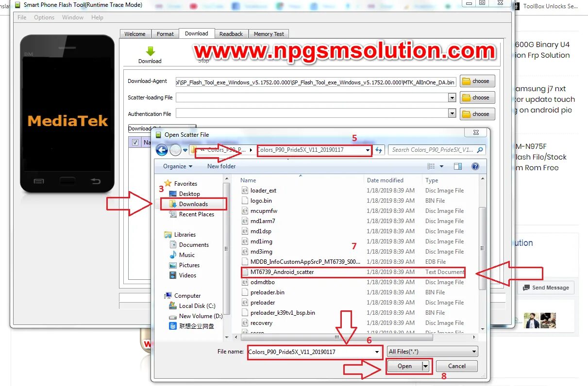588x386 pixels.
Task: Click the Open button
Action: (404, 366)
